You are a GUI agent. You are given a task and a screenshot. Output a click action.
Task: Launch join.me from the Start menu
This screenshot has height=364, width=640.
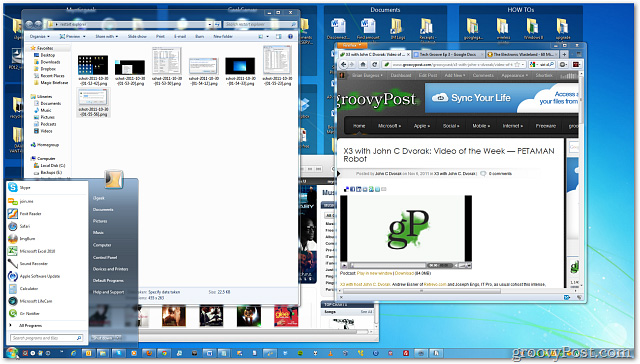tap(47, 201)
